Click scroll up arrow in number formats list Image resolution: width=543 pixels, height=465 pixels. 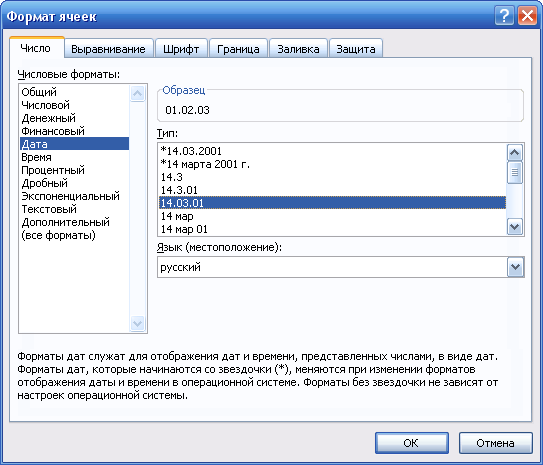tap(137, 93)
